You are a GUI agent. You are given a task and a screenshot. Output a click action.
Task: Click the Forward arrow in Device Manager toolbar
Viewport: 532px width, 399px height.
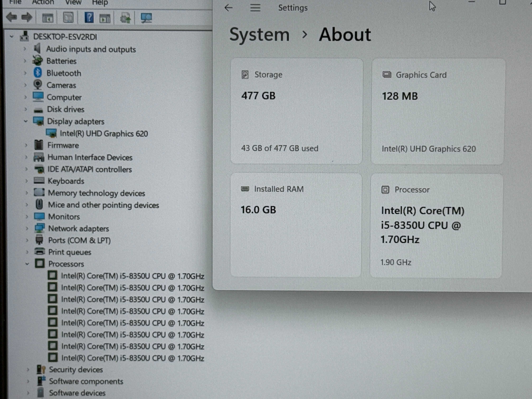pyautogui.click(x=27, y=17)
